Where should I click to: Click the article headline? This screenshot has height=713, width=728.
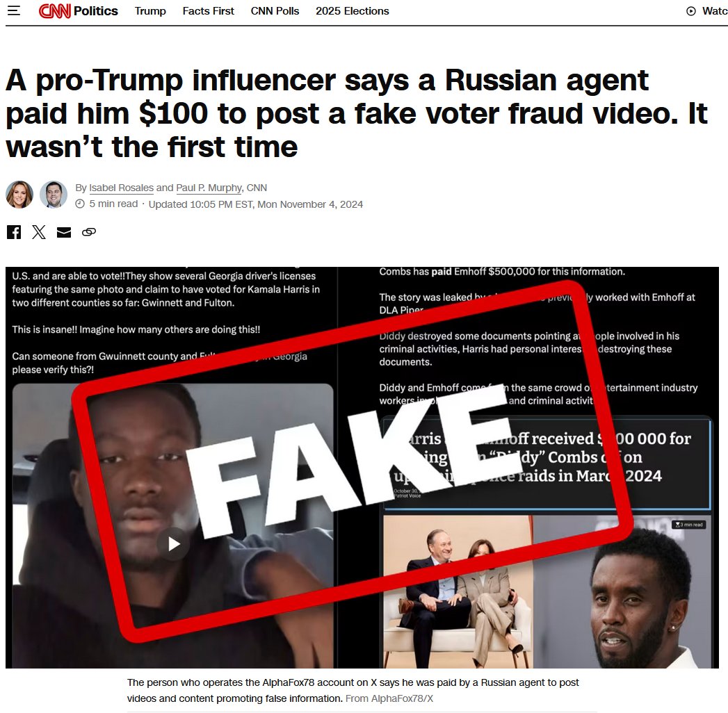pos(357,114)
